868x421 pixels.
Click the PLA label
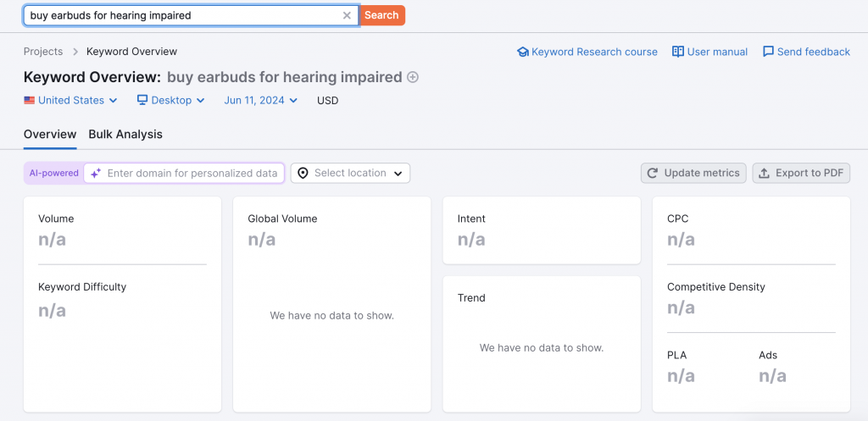click(x=676, y=355)
